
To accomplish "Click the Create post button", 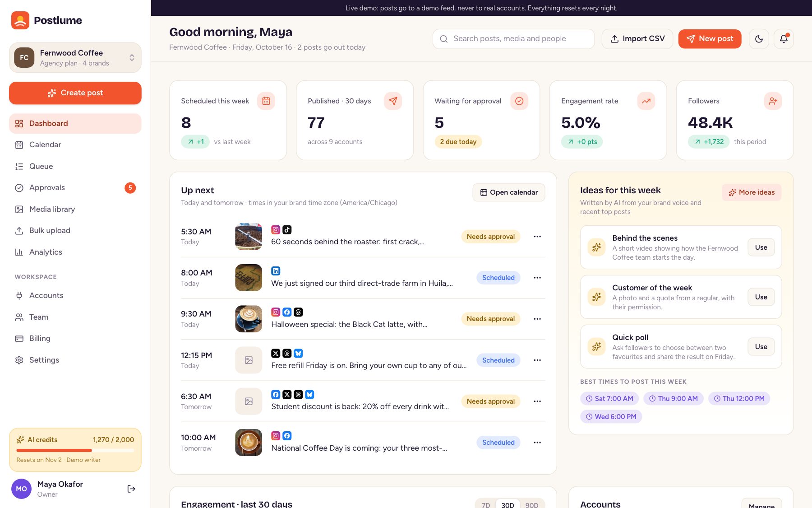I will point(75,93).
